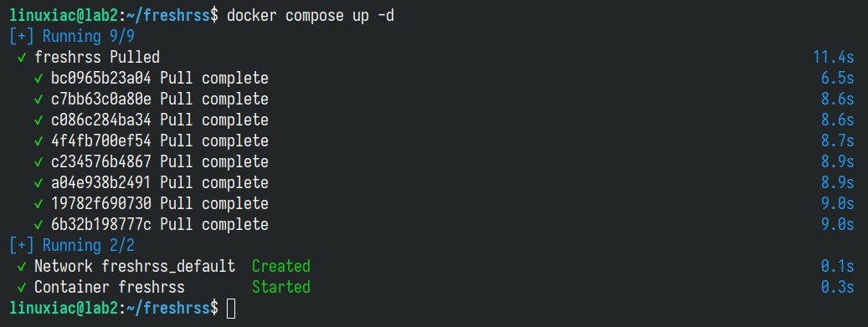Image resolution: width=868 pixels, height=327 pixels.
Task: Click the green Created status text
Action: [280, 267]
